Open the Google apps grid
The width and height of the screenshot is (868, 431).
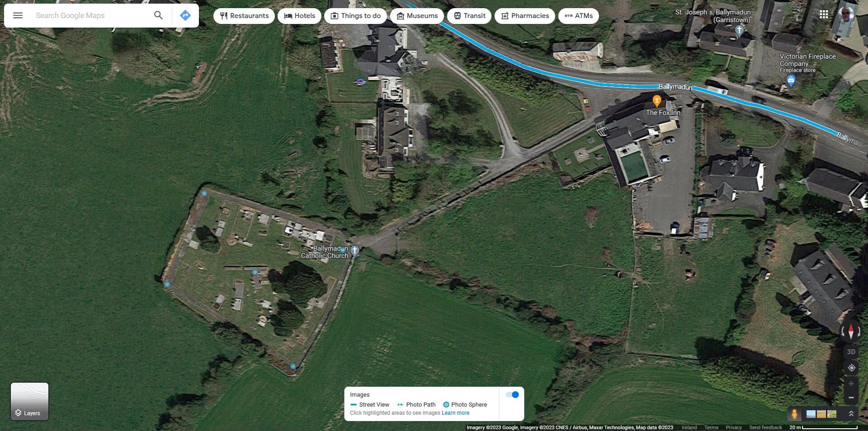(x=824, y=14)
